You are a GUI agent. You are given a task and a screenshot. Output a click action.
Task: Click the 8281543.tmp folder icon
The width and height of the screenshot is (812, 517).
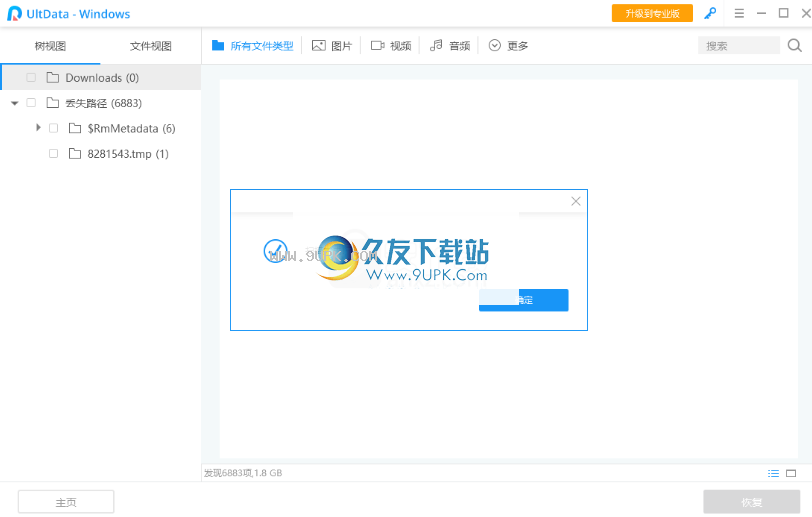tap(75, 153)
